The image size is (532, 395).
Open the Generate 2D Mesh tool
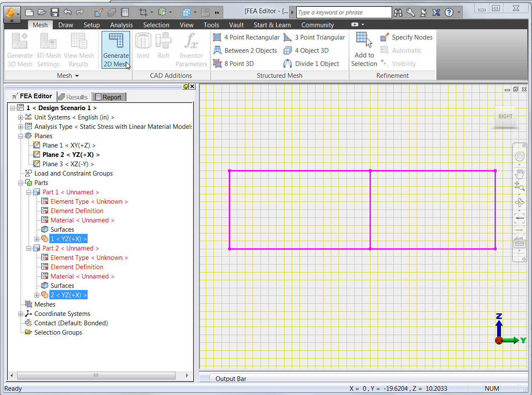(x=116, y=50)
